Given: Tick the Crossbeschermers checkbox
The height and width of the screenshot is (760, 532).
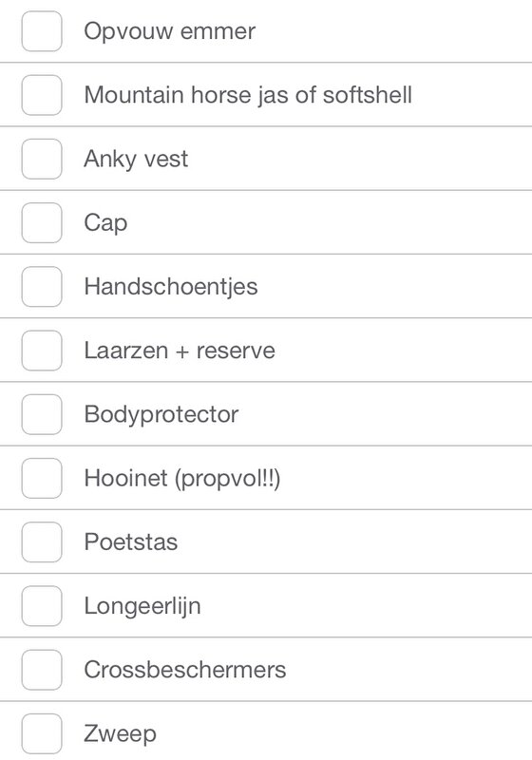Looking at the screenshot, I should coord(42,670).
